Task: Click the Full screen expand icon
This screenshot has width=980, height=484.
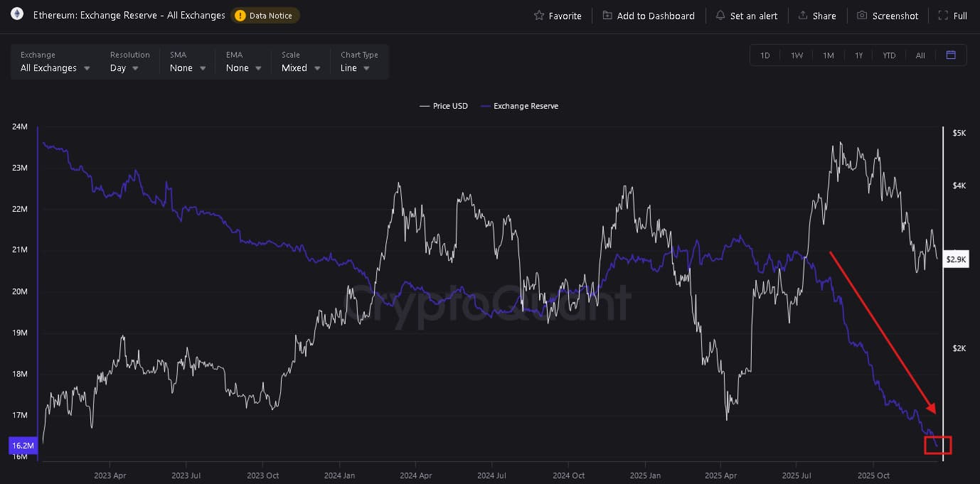Action: (943, 16)
